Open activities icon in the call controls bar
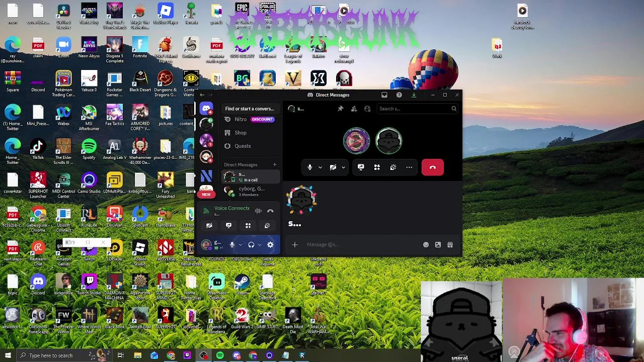 tap(377, 167)
